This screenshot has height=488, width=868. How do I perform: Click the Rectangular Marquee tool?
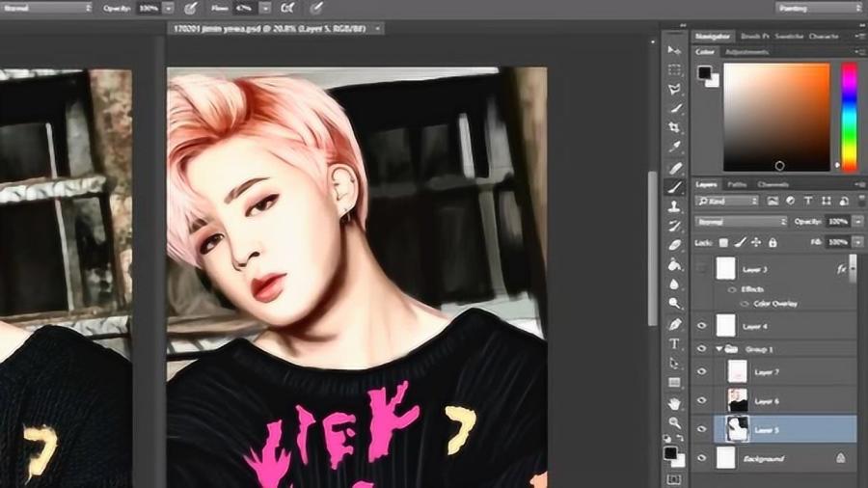674,69
